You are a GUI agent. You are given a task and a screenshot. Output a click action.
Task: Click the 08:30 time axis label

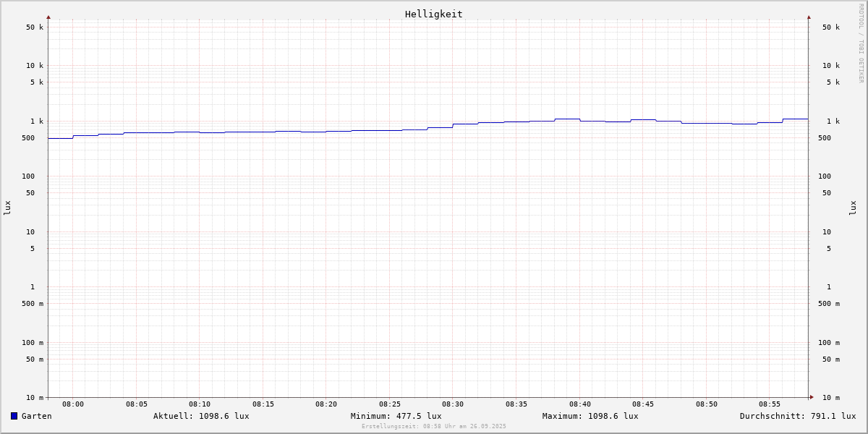tap(453, 404)
